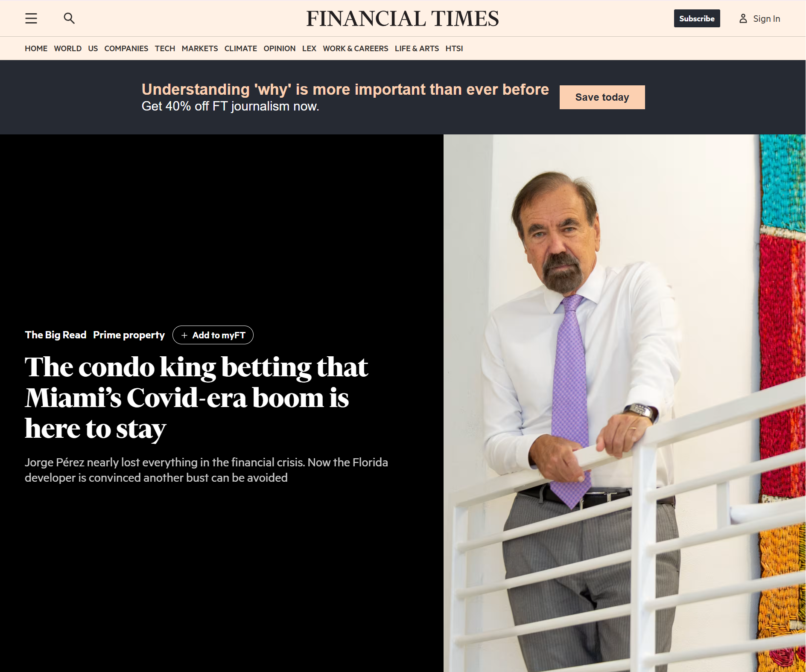Click the Subscribe button

697,19
